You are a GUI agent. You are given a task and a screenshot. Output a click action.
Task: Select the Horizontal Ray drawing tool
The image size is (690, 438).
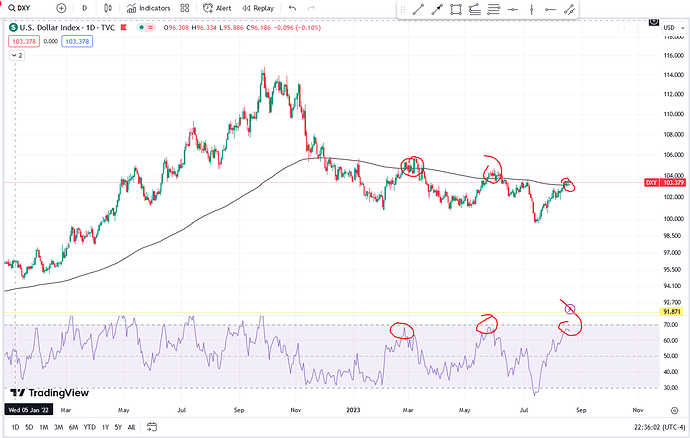pos(550,9)
